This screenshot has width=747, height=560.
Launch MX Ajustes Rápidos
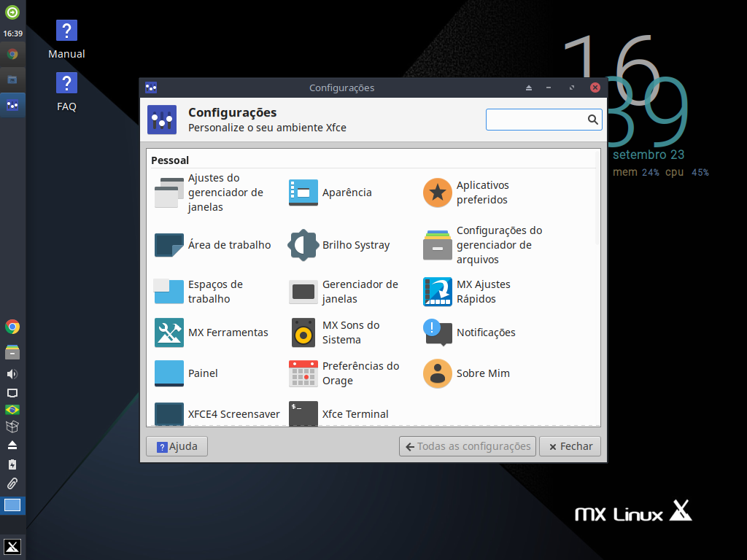click(x=468, y=292)
